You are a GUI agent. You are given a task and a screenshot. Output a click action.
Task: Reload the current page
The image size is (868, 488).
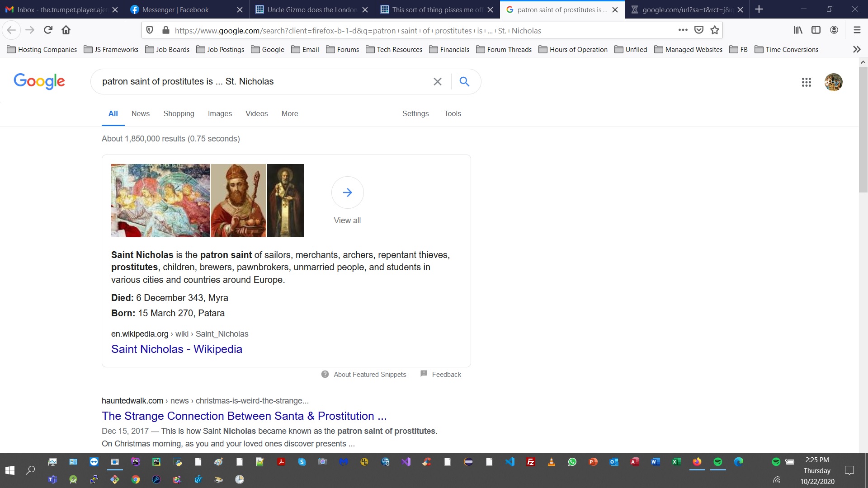coord(48,30)
